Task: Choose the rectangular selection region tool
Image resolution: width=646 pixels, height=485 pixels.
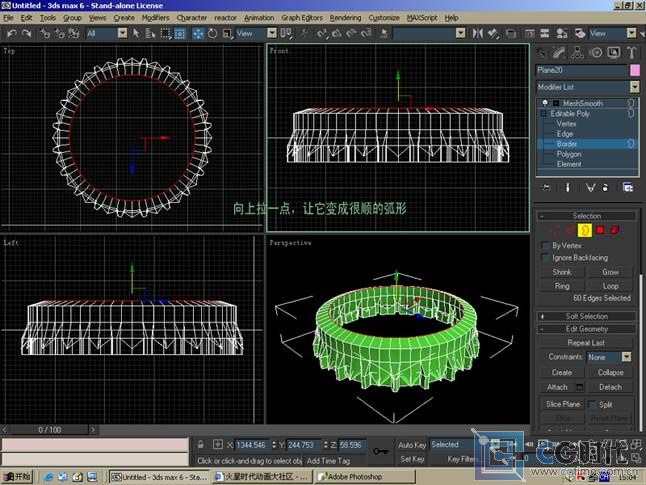Action: pos(165,33)
